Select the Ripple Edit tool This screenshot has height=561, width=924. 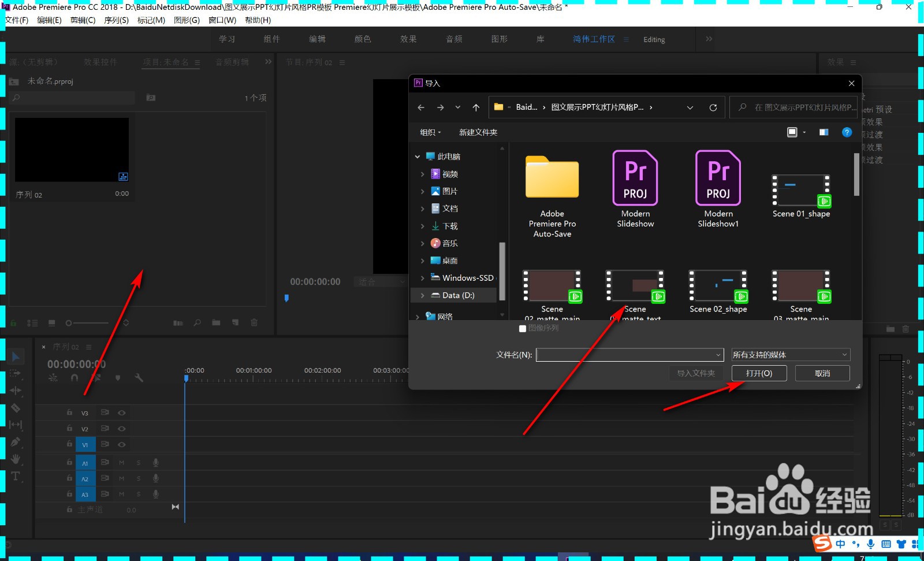click(x=16, y=391)
